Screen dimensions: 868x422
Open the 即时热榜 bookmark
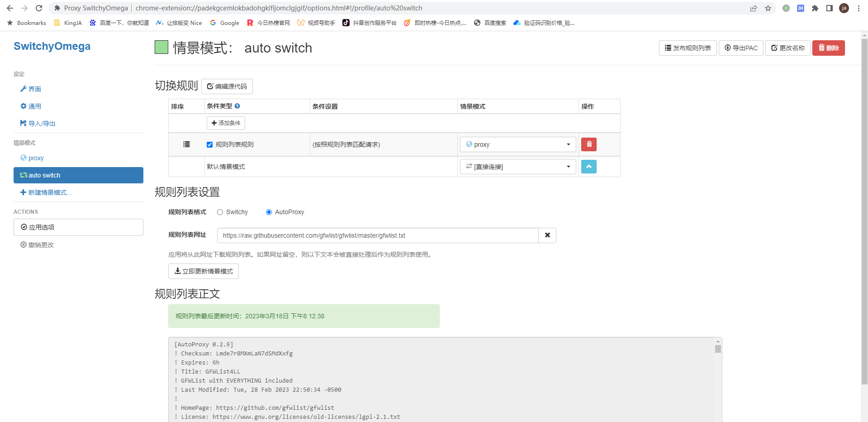435,23
